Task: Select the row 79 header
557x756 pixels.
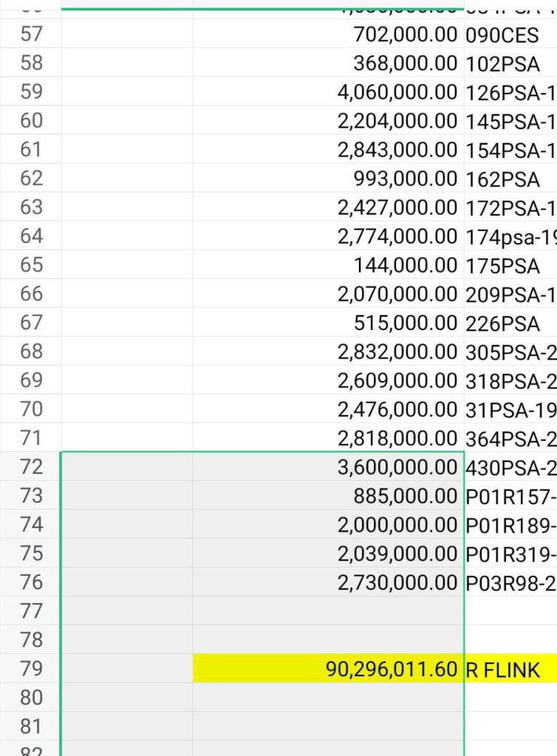Action: click(30, 669)
